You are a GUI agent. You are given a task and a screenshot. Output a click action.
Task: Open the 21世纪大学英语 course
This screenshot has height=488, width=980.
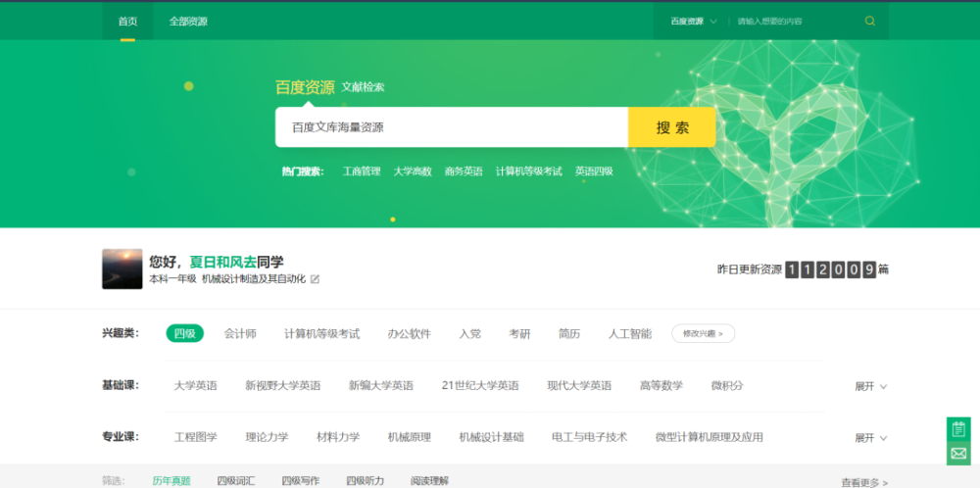click(x=480, y=385)
